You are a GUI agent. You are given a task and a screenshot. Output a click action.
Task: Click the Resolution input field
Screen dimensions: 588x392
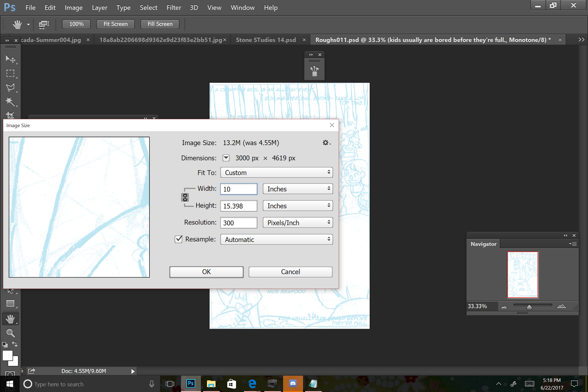(239, 223)
